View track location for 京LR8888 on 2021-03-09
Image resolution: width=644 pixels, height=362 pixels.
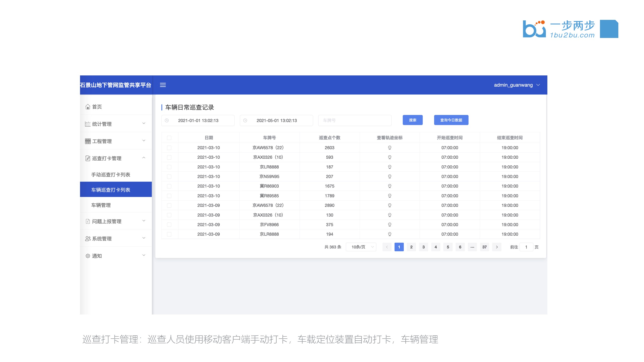390,234
